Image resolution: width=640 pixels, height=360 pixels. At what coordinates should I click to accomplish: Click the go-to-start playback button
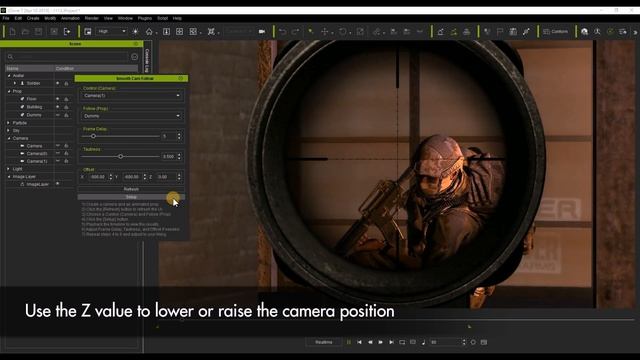[x=359, y=342]
